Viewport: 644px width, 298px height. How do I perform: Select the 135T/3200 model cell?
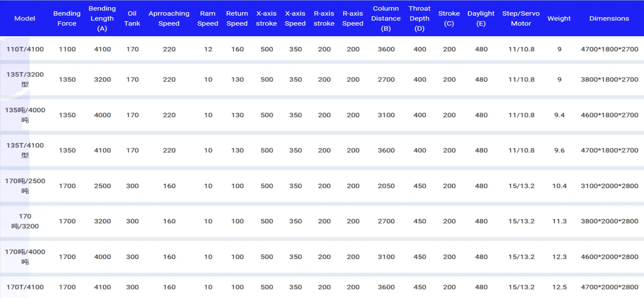tap(25, 79)
